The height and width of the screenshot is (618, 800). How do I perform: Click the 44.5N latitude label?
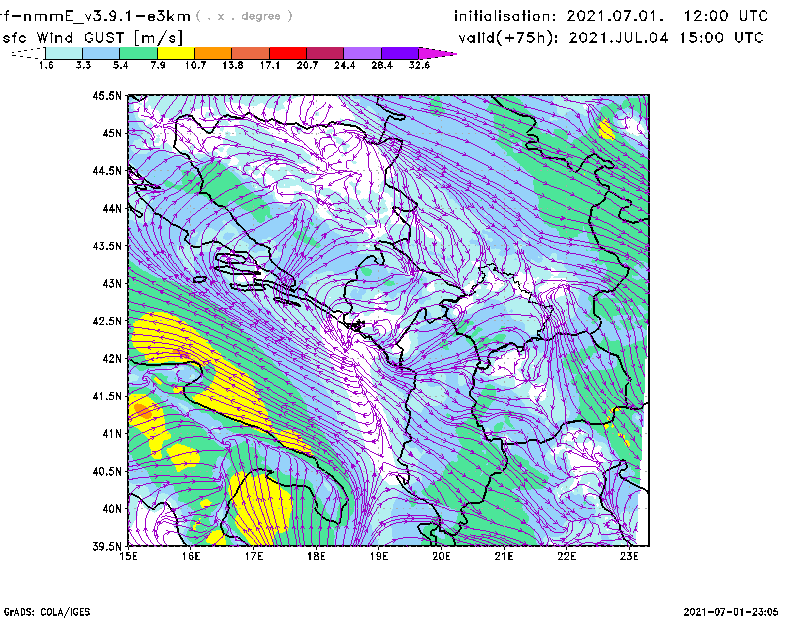(x=107, y=170)
